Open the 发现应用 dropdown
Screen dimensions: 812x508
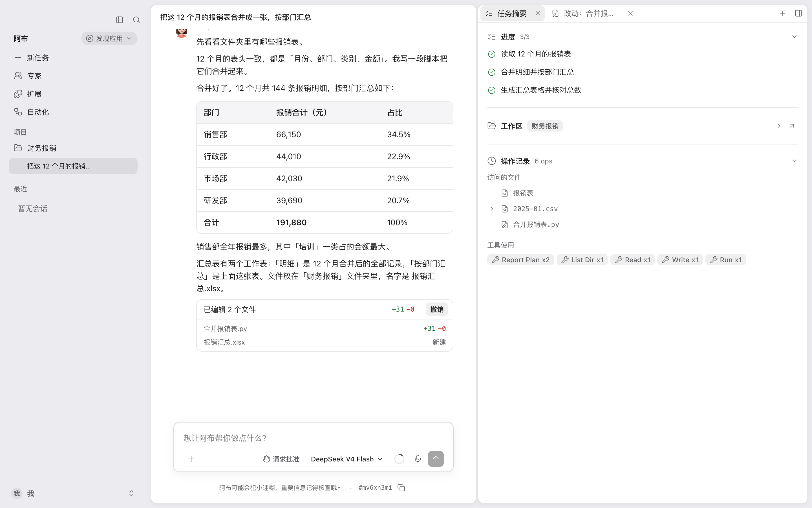[x=109, y=39]
